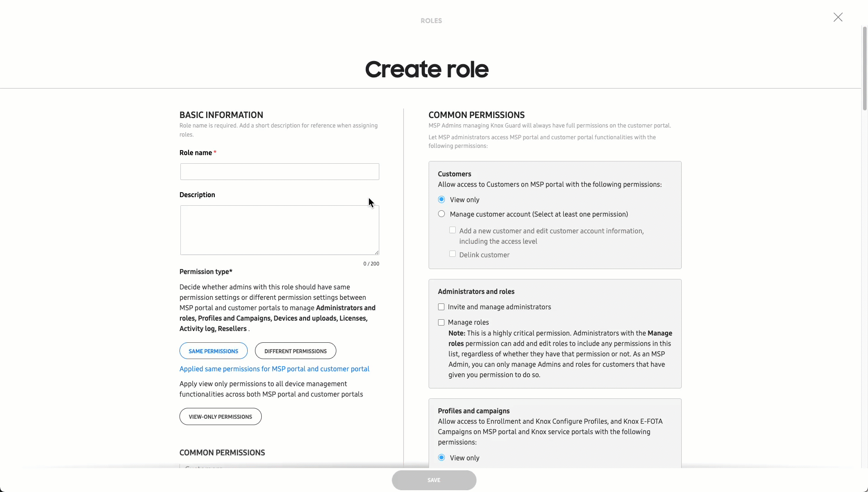Viewport: 868px width, 492px height.
Task: Select the SAME PERMISSIONS option
Action: coord(213,351)
